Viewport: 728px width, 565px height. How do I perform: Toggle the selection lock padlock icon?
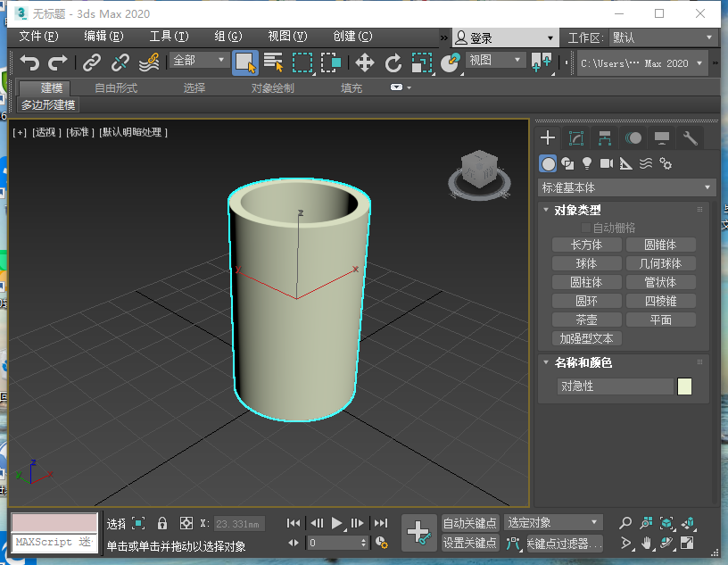click(x=162, y=523)
